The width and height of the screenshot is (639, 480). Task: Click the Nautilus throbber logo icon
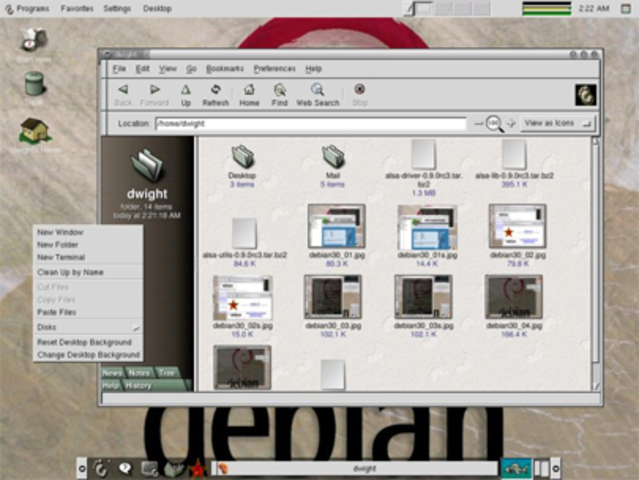click(586, 95)
